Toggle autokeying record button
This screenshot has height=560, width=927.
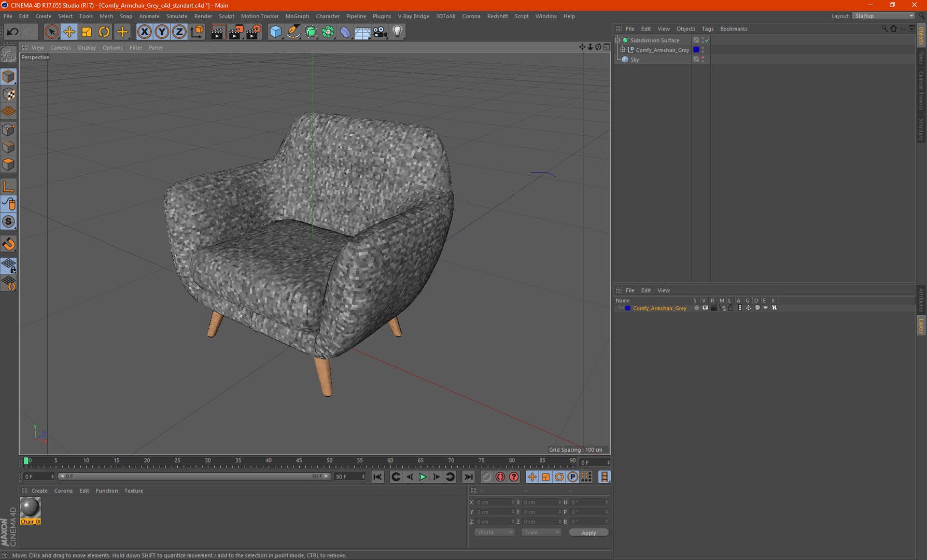coord(500,477)
